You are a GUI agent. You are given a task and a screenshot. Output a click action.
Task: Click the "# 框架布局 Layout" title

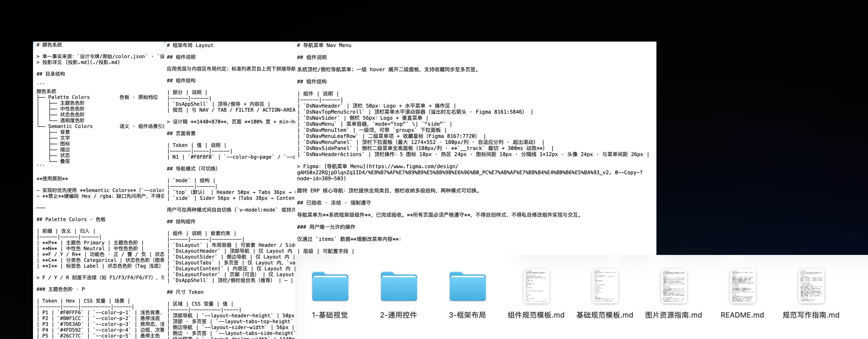pyautogui.click(x=190, y=45)
